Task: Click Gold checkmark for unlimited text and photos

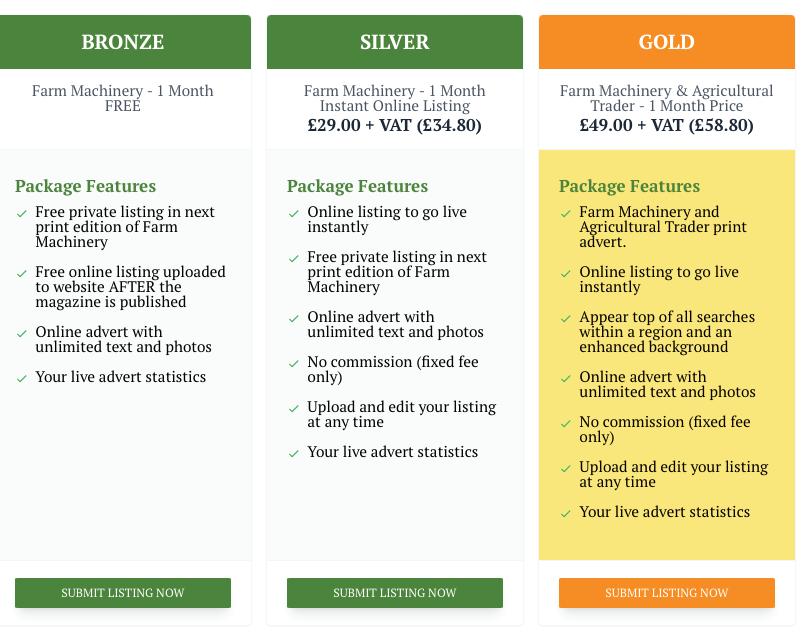Action: coord(566,378)
